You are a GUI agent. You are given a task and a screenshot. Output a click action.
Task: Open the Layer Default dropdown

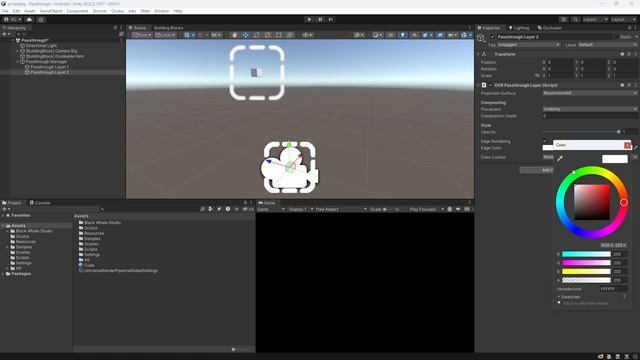tap(607, 44)
